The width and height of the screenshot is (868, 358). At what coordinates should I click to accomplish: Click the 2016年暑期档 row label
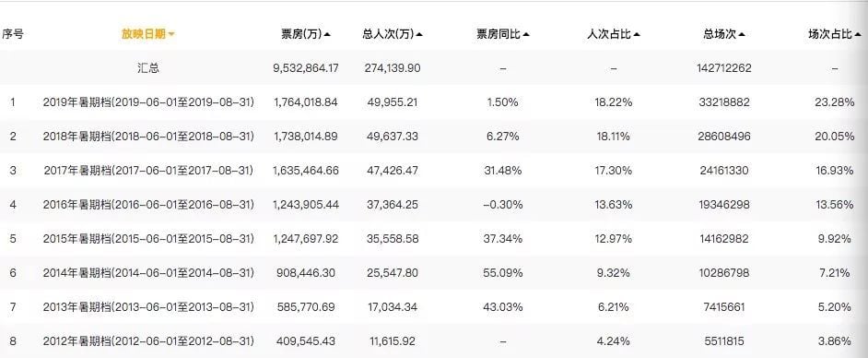coord(148,205)
